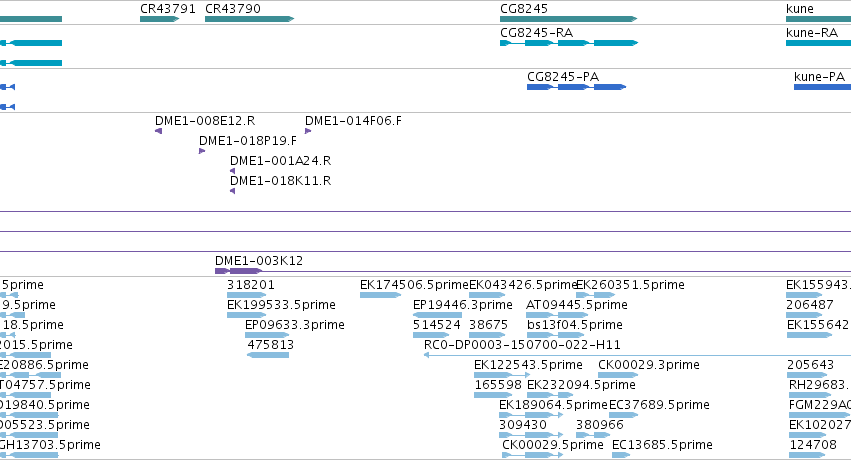Select the EK189064.5prime label
Screen dimensions: 851x460
(x=553, y=405)
